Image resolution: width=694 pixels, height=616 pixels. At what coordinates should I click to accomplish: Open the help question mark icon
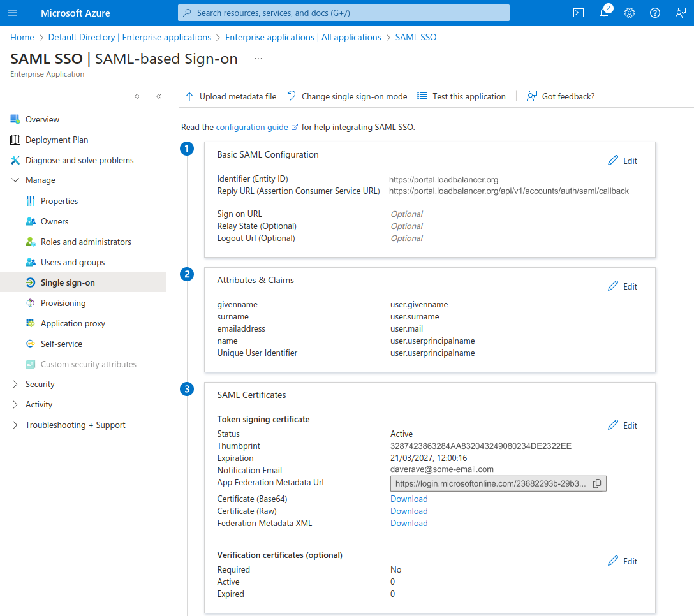tap(655, 13)
